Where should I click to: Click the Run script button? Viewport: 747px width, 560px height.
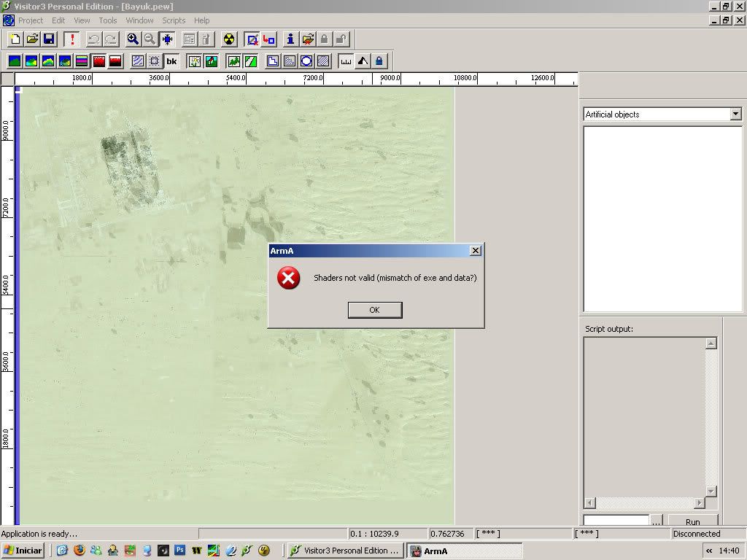(x=692, y=521)
